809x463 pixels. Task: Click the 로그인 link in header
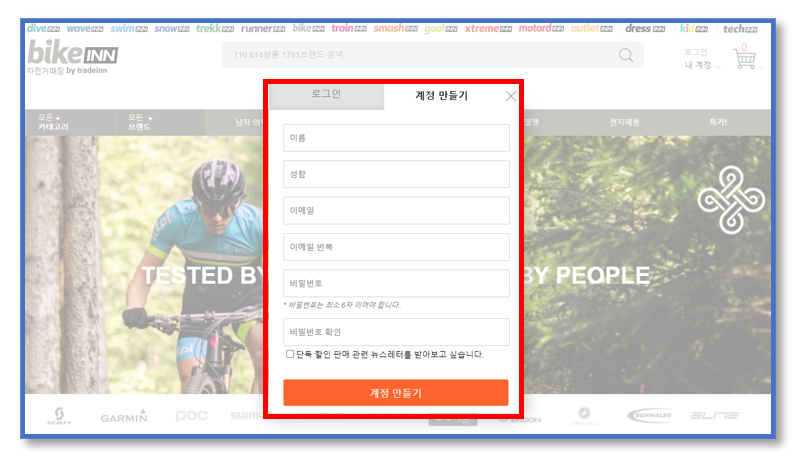pyautogui.click(x=695, y=52)
